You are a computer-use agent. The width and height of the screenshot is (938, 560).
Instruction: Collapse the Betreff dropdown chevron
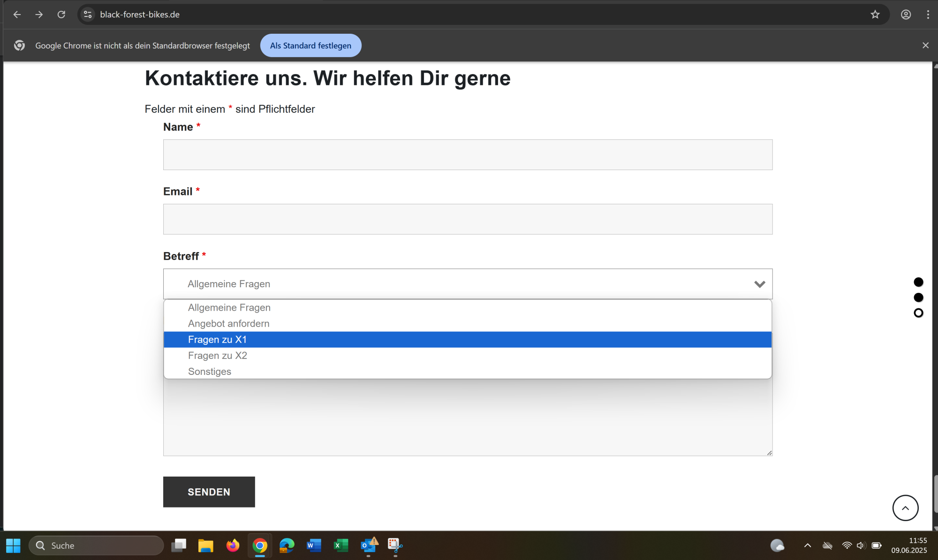pos(759,284)
